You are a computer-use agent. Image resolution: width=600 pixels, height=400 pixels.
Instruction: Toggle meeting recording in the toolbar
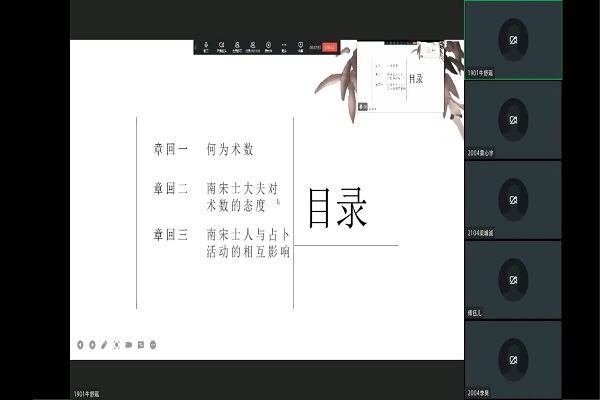[268, 46]
